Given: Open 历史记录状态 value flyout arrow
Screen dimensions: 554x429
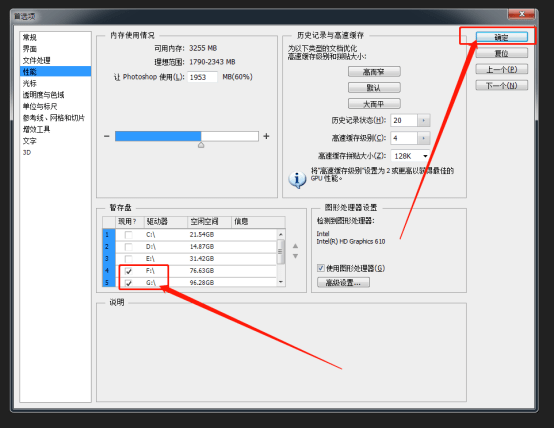Looking at the screenshot, I should (424, 121).
